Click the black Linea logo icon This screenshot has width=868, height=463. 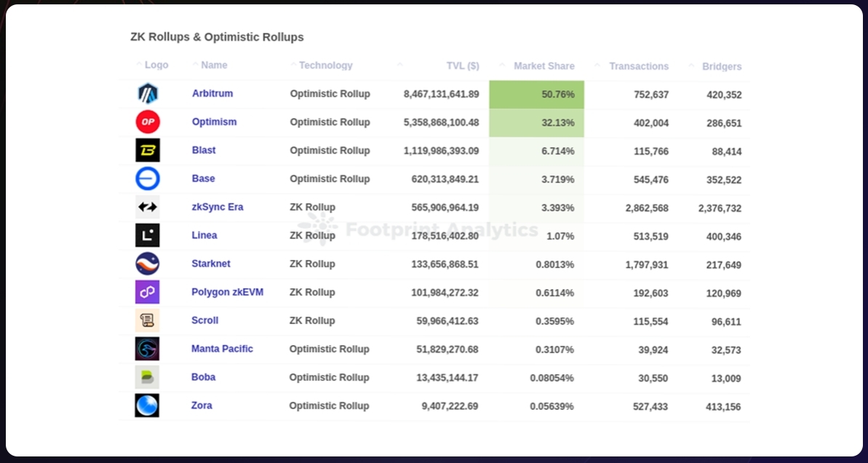click(148, 235)
